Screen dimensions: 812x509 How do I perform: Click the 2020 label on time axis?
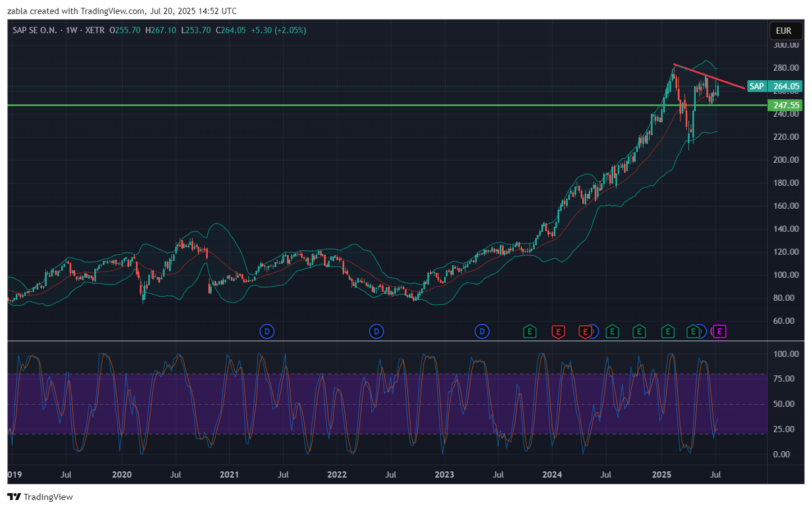tap(122, 475)
